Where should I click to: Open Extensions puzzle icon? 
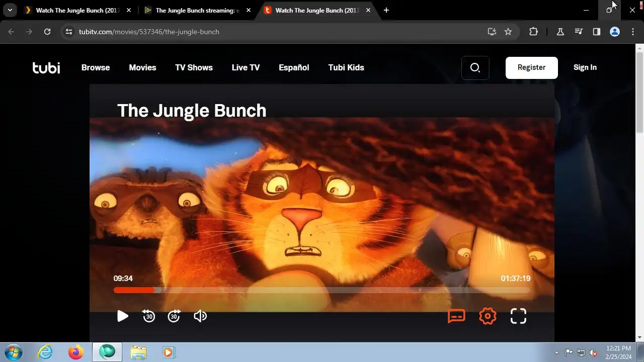534,32
